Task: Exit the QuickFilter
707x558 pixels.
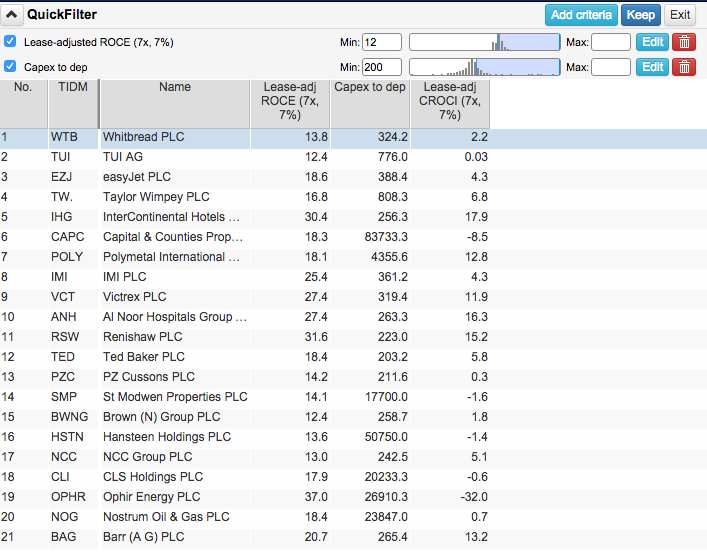Action: [680, 15]
